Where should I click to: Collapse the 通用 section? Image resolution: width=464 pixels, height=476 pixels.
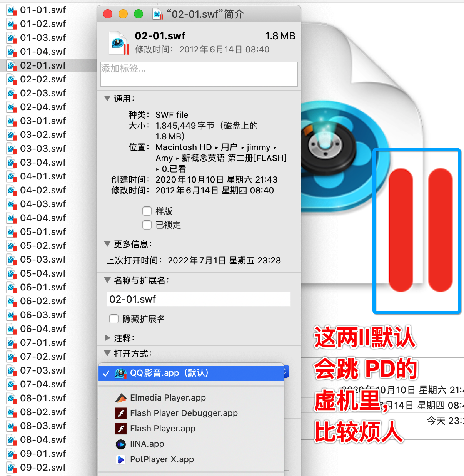107,99
